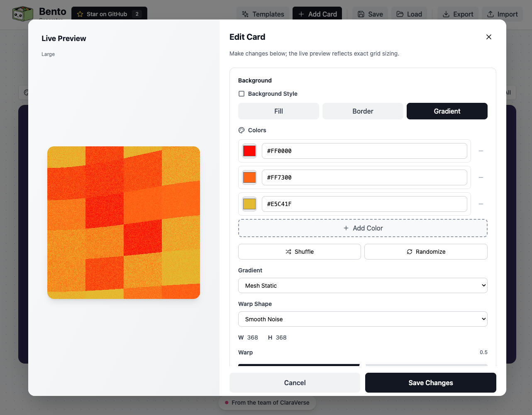Click the Colors palette icon
The height and width of the screenshot is (415, 532).
pyautogui.click(x=241, y=130)
